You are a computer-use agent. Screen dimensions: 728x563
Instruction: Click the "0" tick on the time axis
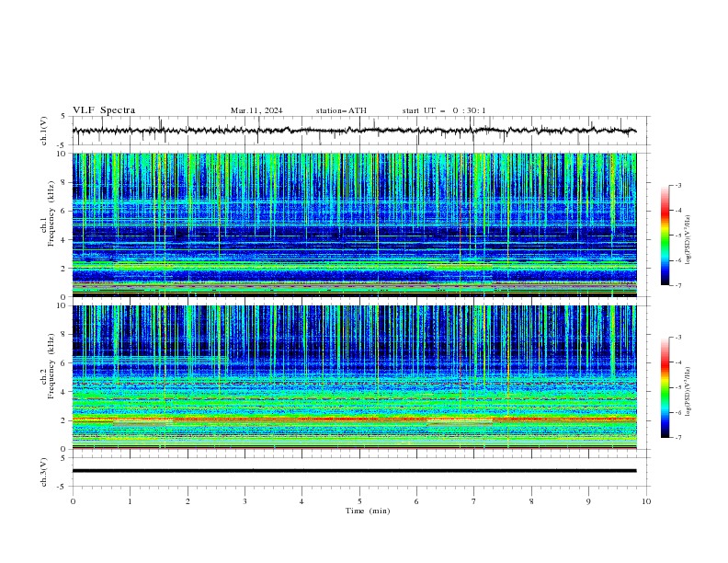click(x=73, y=501)
